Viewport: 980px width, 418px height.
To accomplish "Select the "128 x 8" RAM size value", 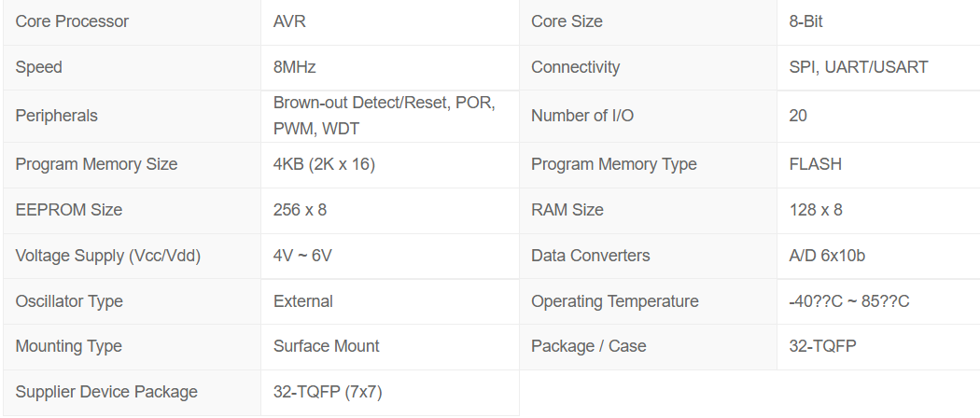I will tap(816, 210).
